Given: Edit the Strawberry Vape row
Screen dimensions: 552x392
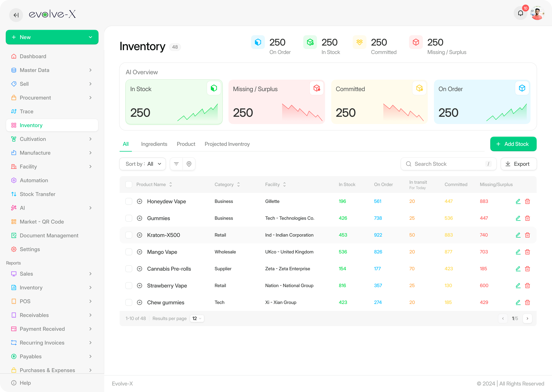Looking at the screenshot, I should (518, 286).
